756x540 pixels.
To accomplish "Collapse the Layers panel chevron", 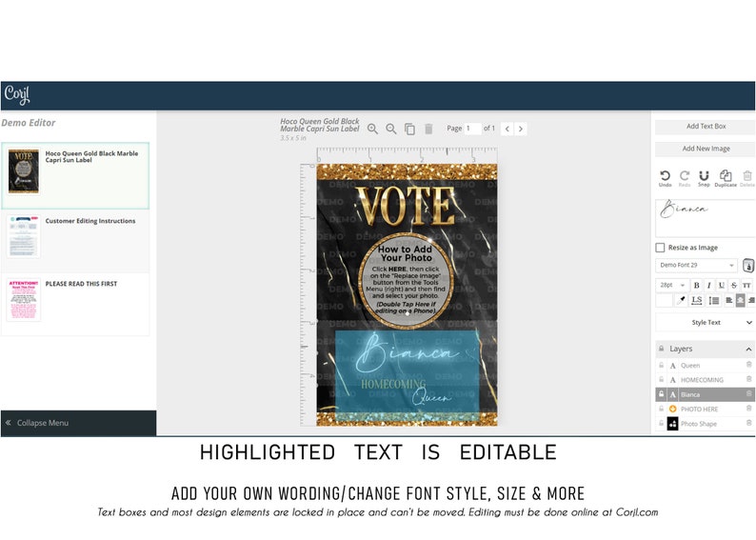I will pyautogui.click(x=748, y=350).
